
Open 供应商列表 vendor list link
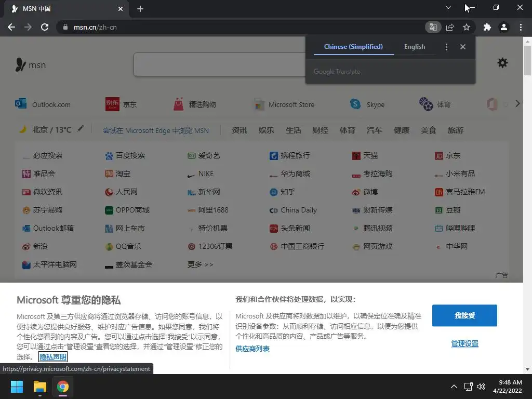252,349
